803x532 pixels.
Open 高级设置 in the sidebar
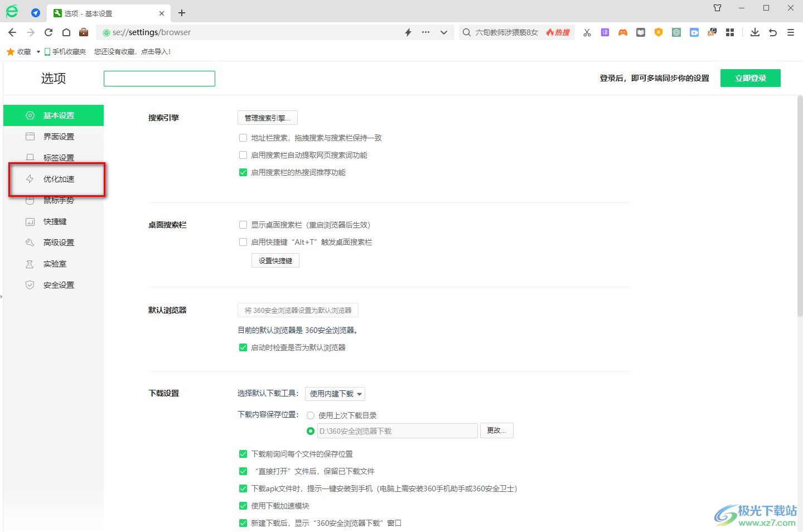tap(54, 243)
